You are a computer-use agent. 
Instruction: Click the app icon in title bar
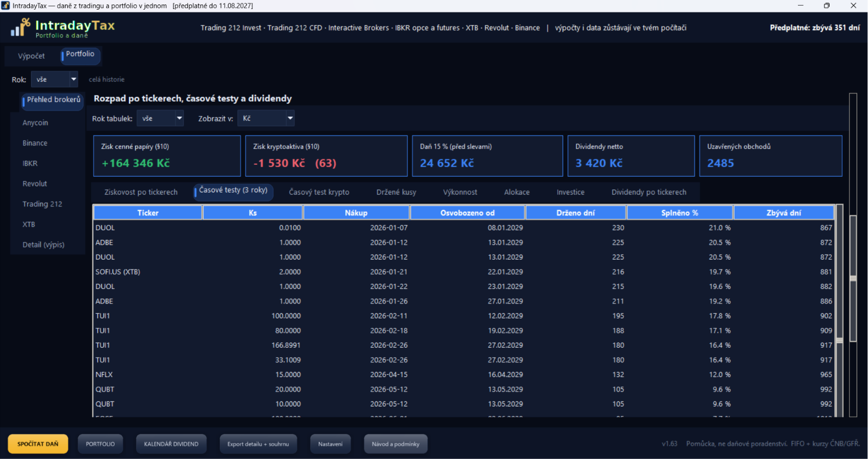[6, 6]
